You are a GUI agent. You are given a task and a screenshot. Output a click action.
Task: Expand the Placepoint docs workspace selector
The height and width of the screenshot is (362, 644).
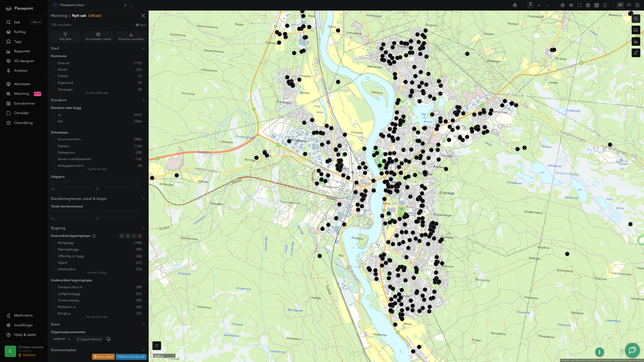click(x=131, y=5)
